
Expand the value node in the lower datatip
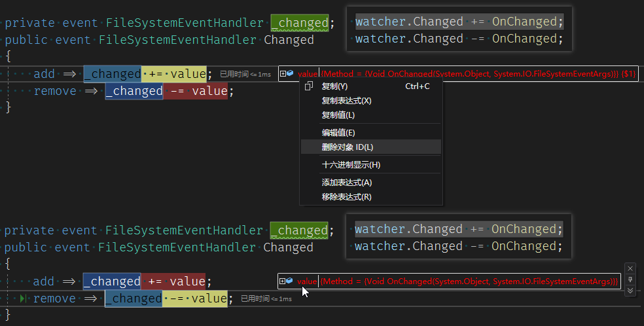[283, 281]
